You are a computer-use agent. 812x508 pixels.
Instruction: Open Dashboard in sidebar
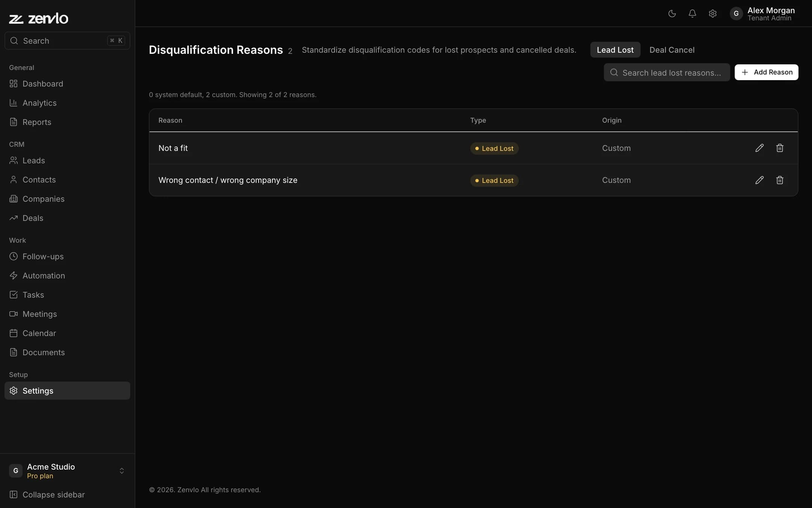tap(67, 84)
